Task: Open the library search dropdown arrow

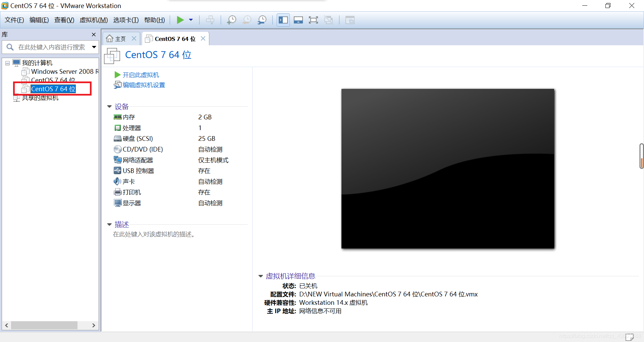Action: (x=94, y=47)
